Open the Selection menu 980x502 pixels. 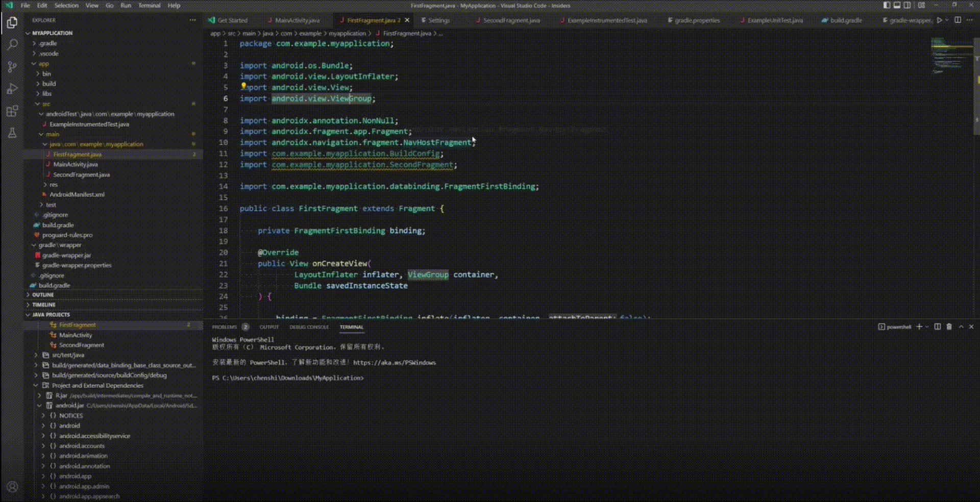[66, 5]
